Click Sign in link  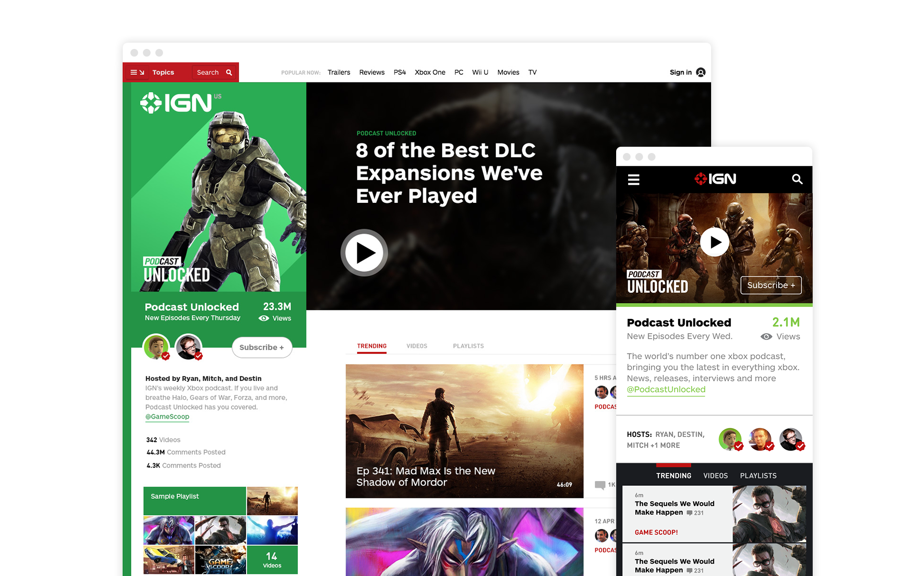tap(680, 72)
